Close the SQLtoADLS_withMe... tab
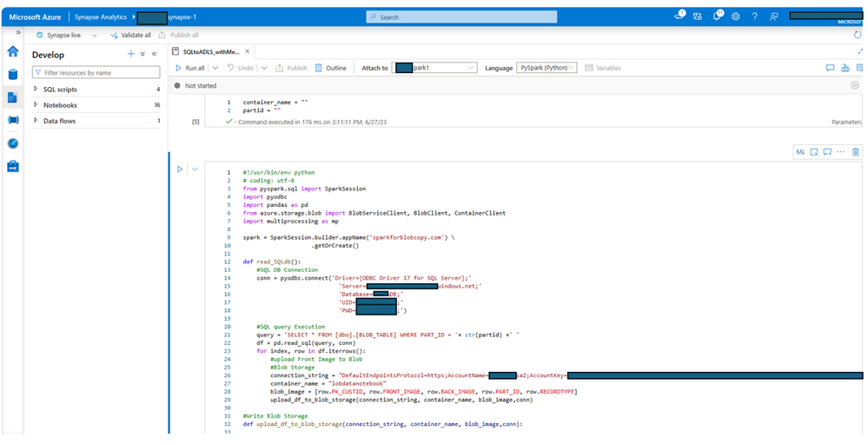The width and height of the screenshot is (868, 445). point(248,51)
